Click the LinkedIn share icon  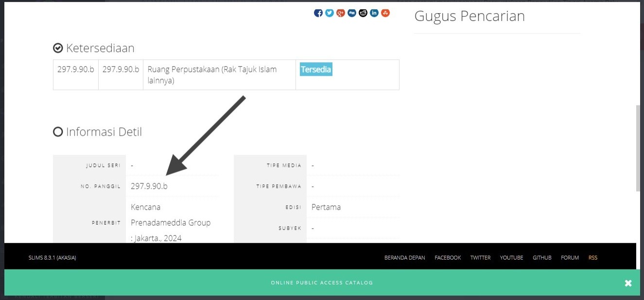[374, 13]
